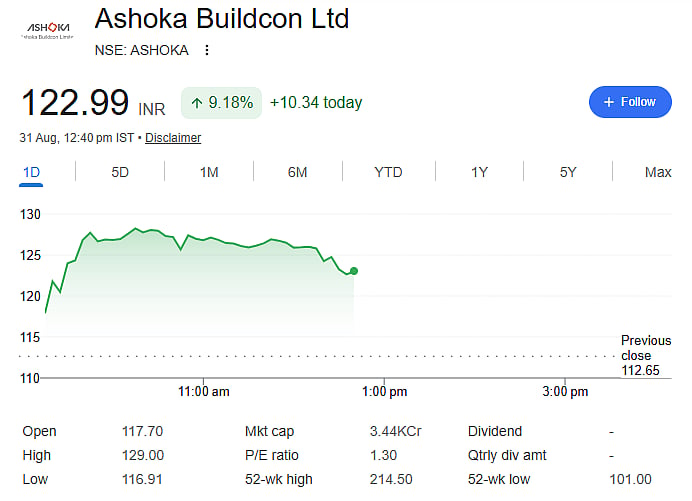The height and width of the screenshot is (501, 692).
Task: Select the 1D time range tab
Action: click(x=31, y=172)
